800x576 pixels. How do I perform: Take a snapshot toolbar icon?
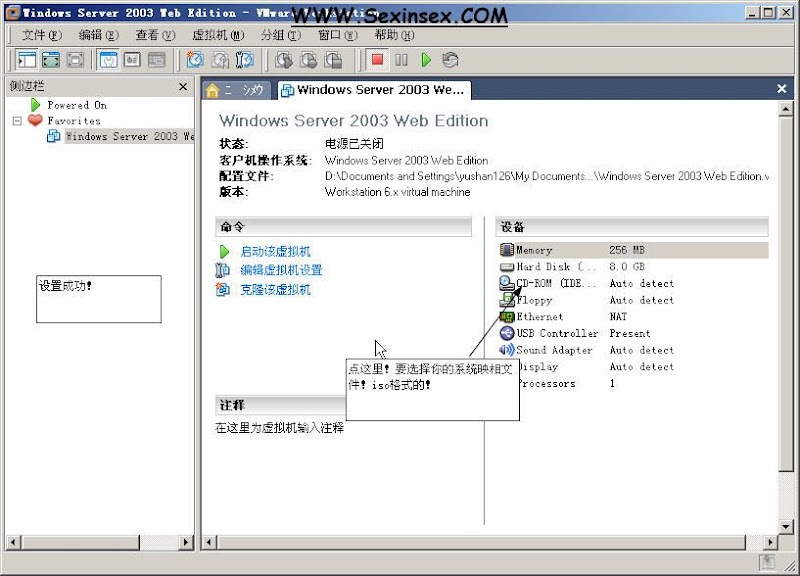click(x=195, y=60)
